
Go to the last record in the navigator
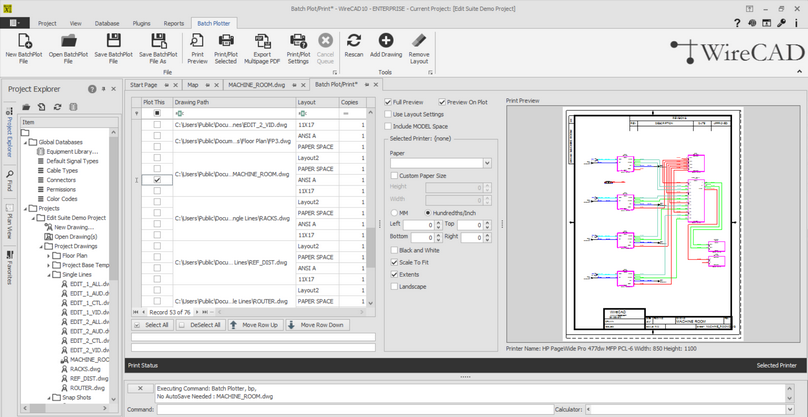pos(205,312)
